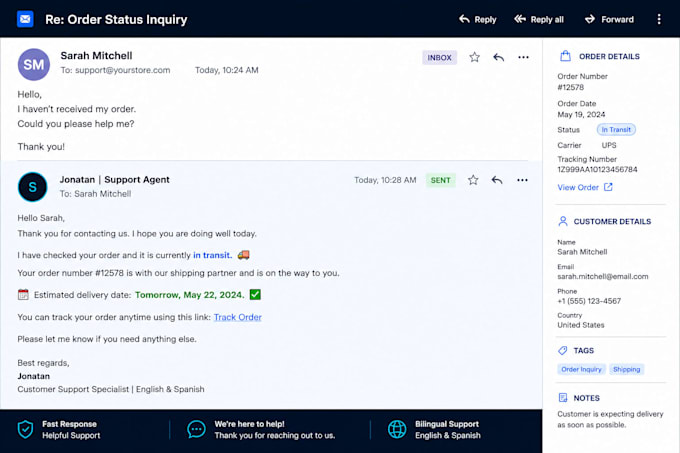Click the 'Re: Order Status Inquiry' subject

pyautogui.click(x=116, y=20)
